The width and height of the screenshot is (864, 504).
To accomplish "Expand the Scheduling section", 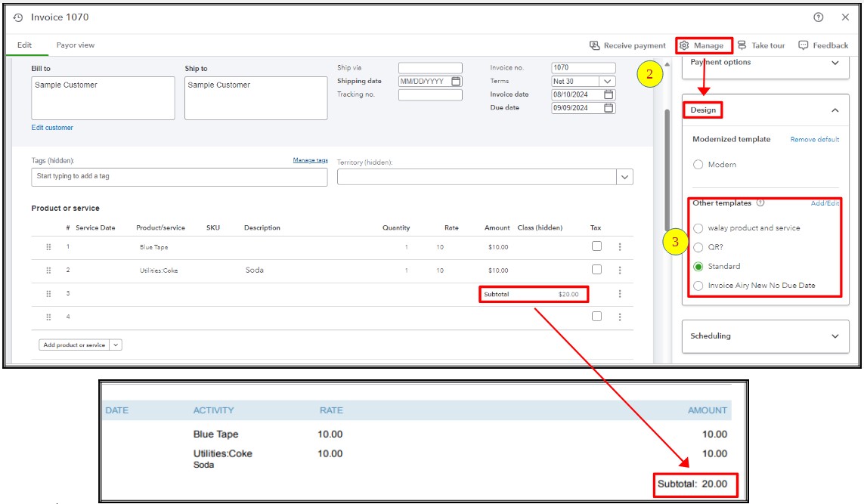I will [836, 336].
